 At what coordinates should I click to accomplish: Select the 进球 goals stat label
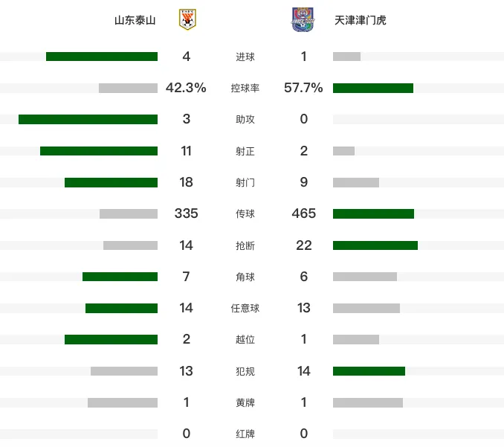click(x=245, y=57)
